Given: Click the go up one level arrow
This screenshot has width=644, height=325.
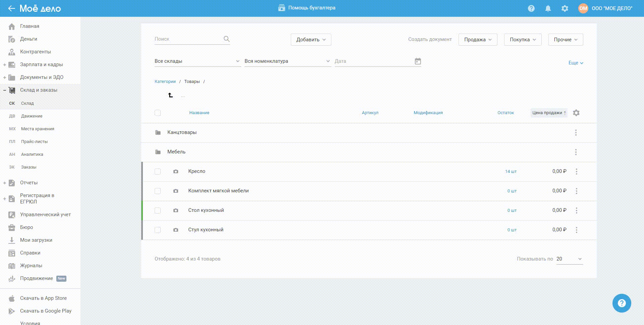Looking at the screenshot, I should [x=170, y=95].
